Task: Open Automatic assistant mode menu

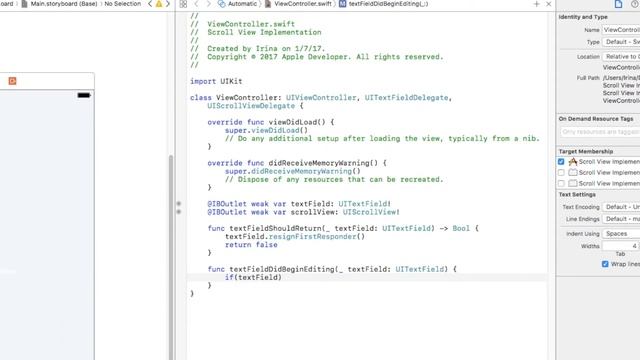Action: tap(238, 4)
